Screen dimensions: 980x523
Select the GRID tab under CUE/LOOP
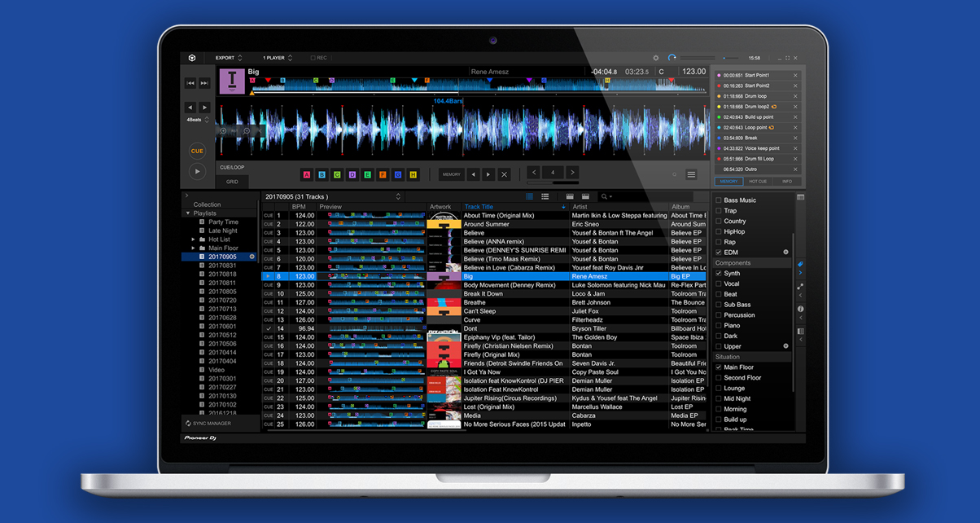coord(232,181)
